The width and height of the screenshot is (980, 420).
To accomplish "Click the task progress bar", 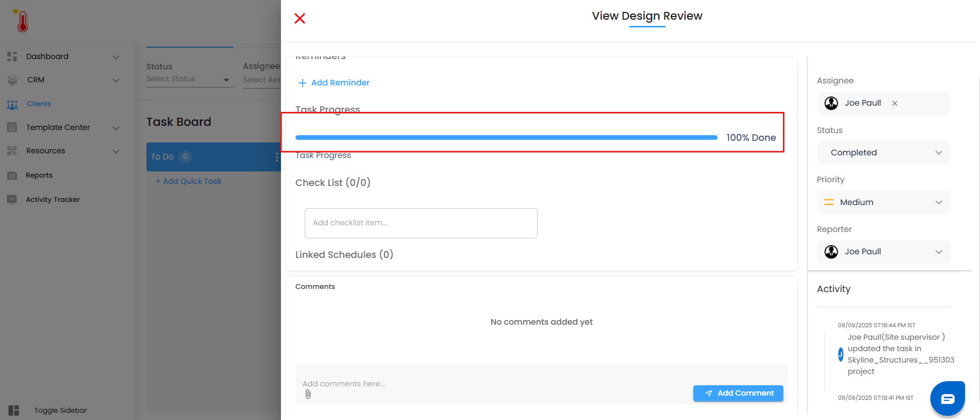I will coord(506,138).
